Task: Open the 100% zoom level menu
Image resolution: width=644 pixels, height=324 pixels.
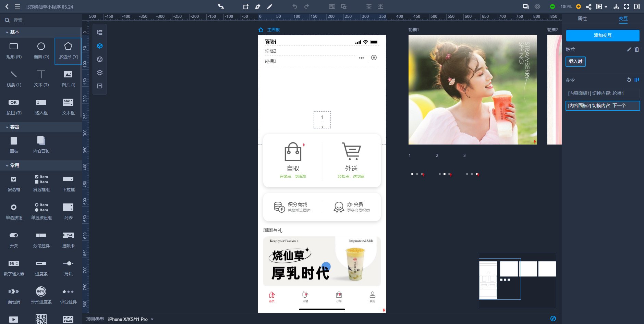Action: [566, 7]
